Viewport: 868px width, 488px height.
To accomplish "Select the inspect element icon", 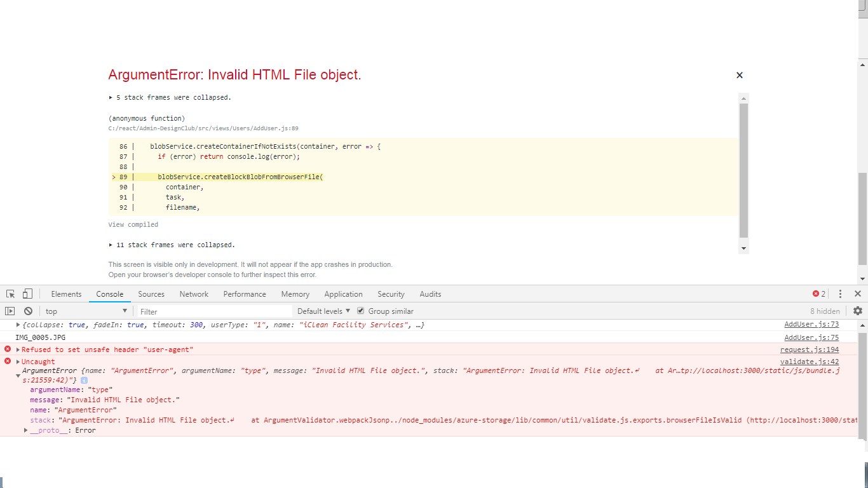I will point(10,294).
